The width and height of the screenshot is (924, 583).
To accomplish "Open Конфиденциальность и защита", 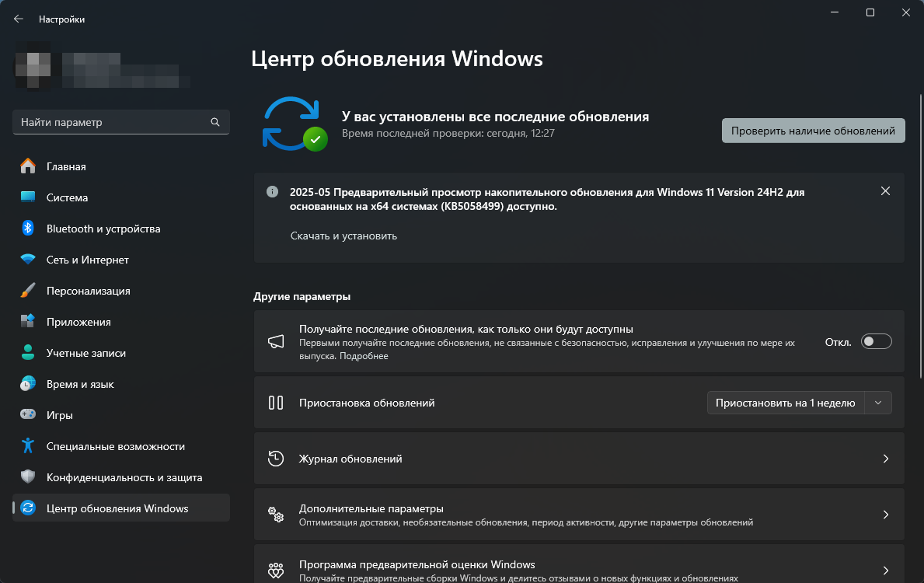I will point(120,477).
